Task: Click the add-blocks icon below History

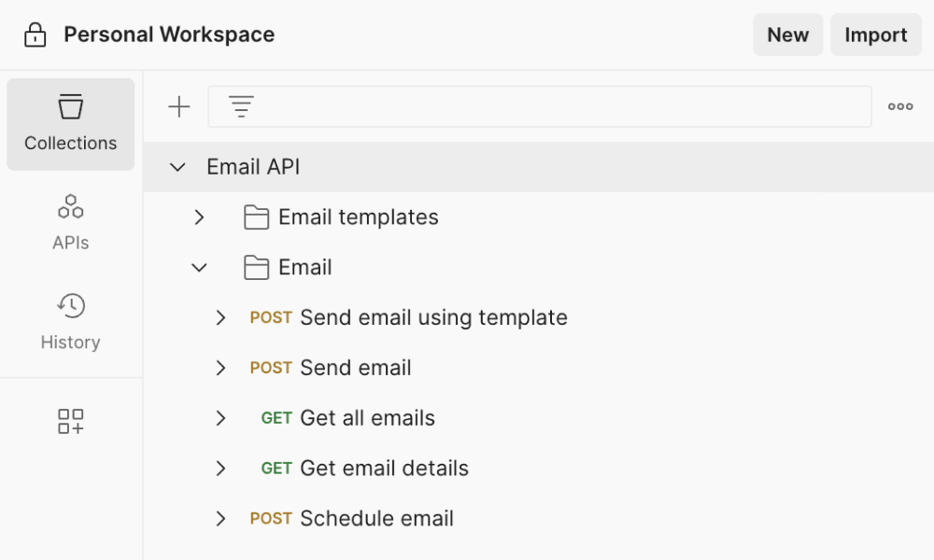Action: [x=70, y=421]
